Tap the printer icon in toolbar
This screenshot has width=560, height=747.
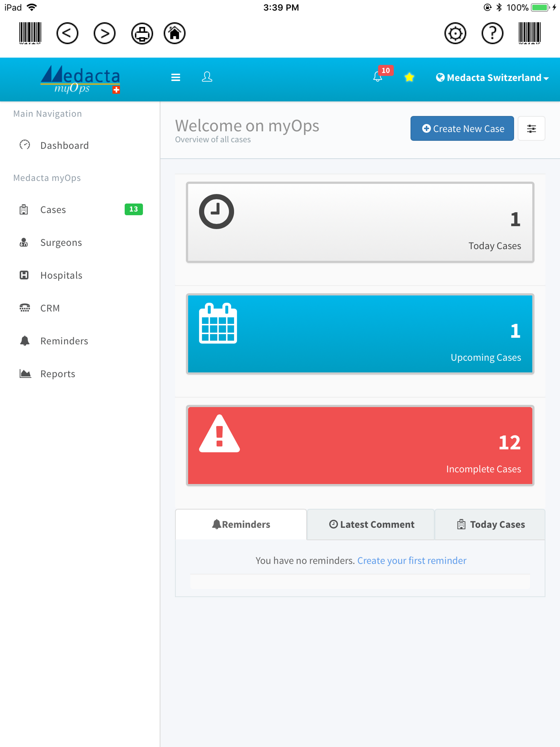coord(142,33)
